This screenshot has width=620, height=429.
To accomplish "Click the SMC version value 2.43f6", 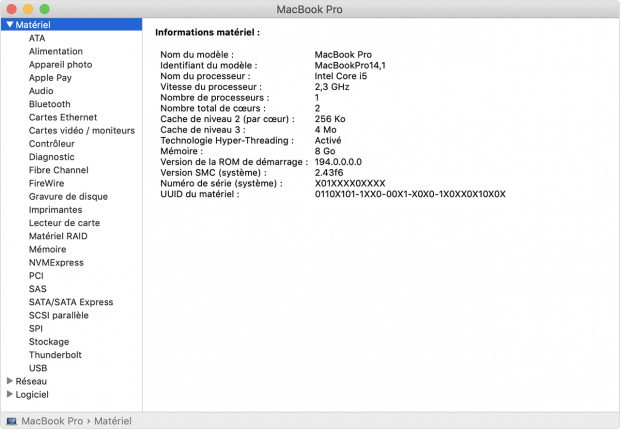I will tap(329, 172).
